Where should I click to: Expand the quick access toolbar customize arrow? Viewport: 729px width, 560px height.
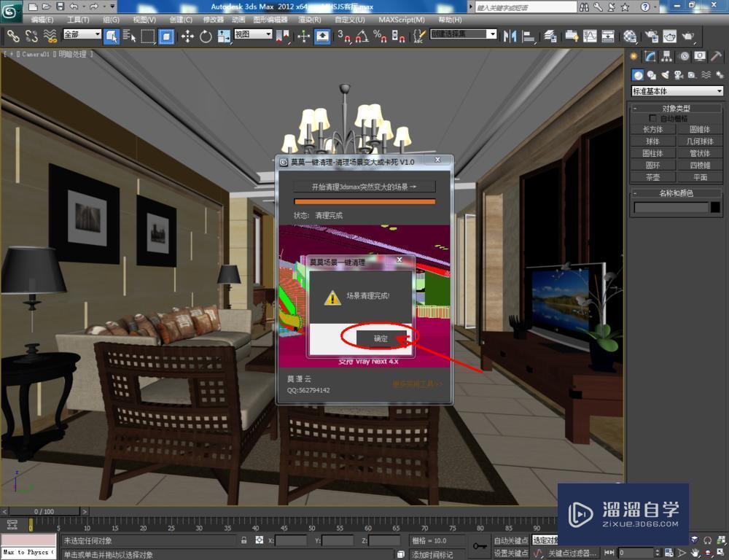coord(112,7)
